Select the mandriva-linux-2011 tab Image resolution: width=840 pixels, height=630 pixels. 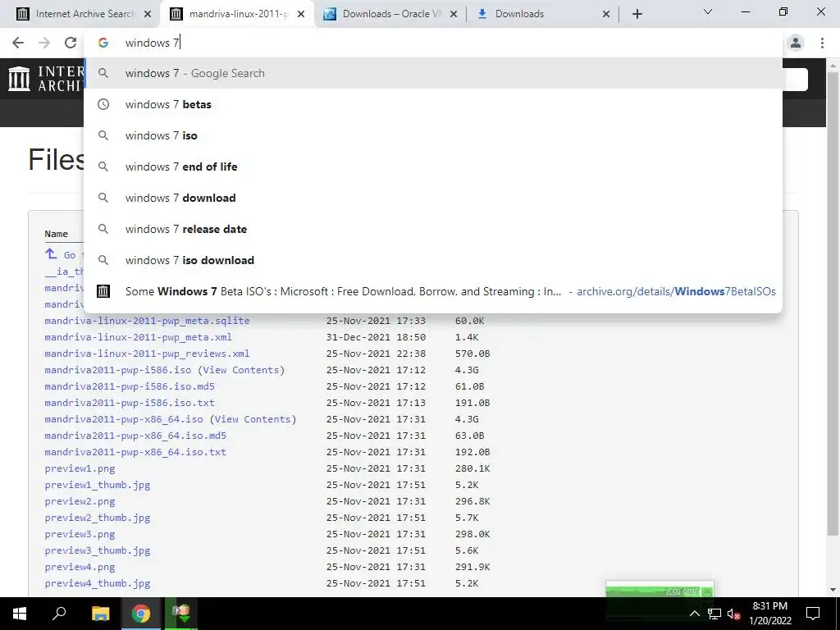pyautogui.click(x=239, y=14)
